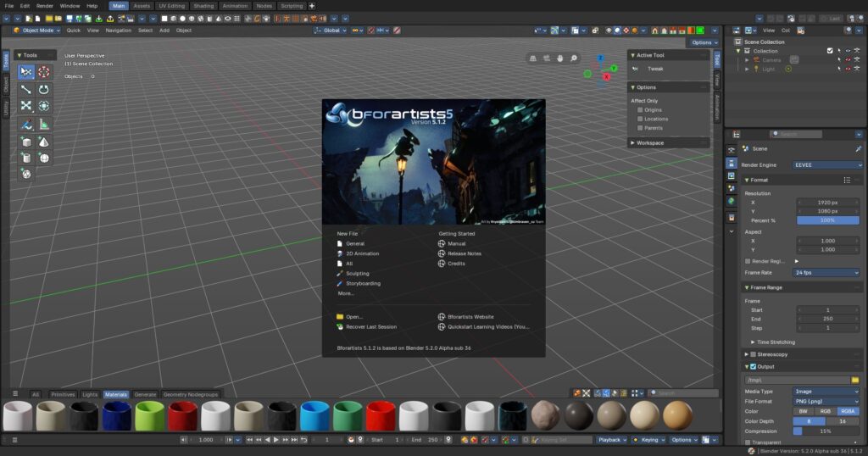This screenshot has height=456, width=868.
Task: Open the Object Mode dropdown
Action: (36, 31)
